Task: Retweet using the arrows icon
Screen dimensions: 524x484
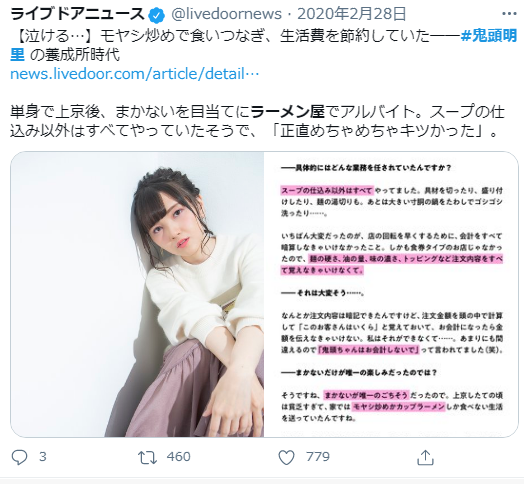Action: coord(147,457)
